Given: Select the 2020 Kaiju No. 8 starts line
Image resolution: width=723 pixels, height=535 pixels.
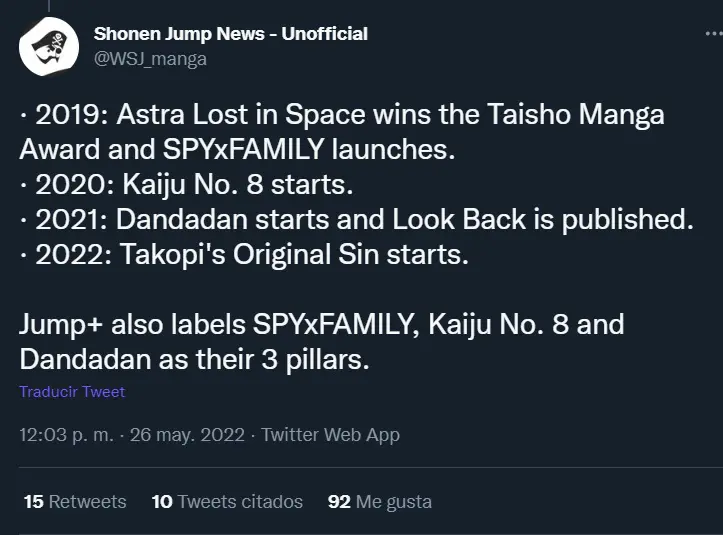Looking at the screenshot, I should [x=186, y=184].
